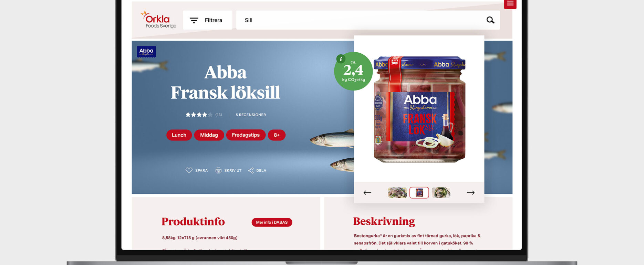Show previous product image with left arrow

367,193
